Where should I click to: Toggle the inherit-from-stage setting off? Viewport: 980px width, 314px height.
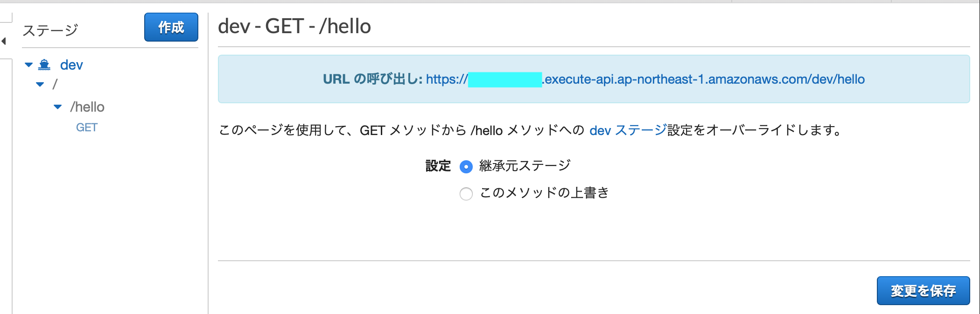466,166
